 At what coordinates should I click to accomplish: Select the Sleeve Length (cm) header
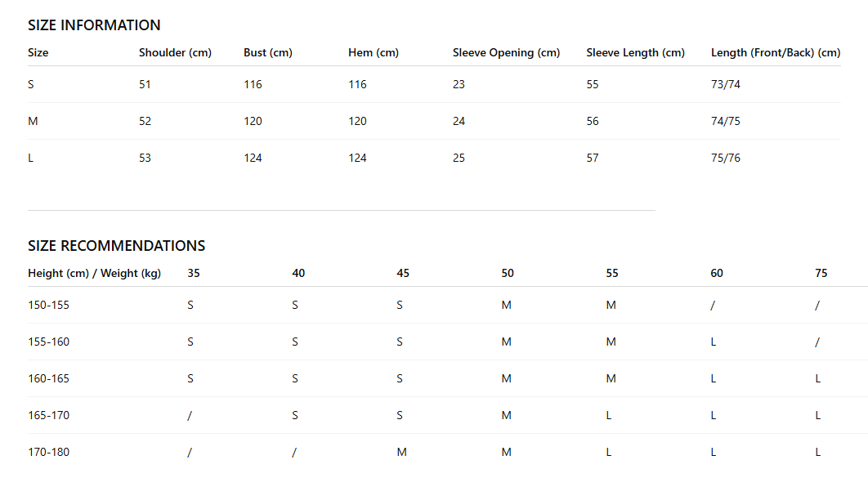pos(636,52)
